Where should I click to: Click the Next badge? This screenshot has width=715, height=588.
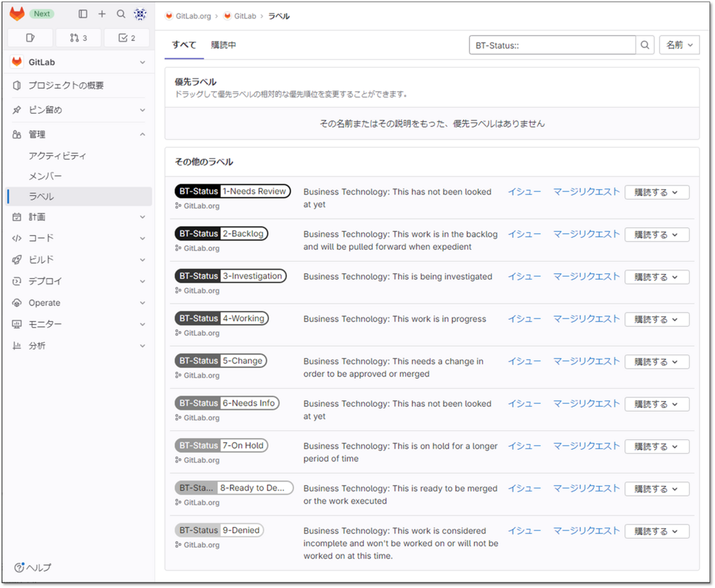tap(42, 14)
